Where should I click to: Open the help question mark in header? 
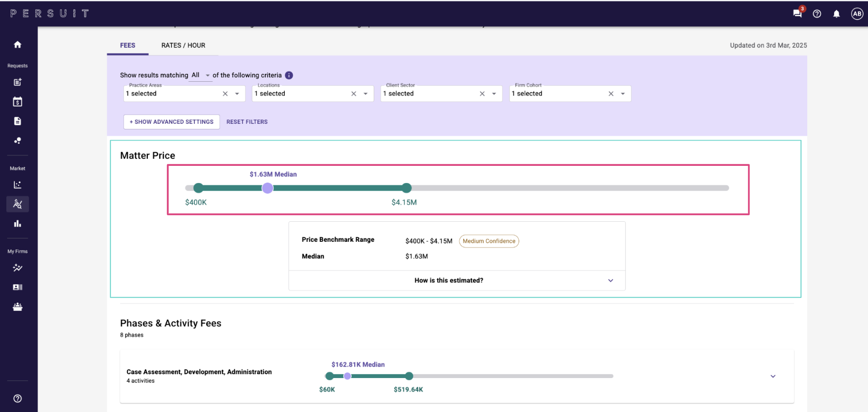pyautogui.click(x=817, y=14)
